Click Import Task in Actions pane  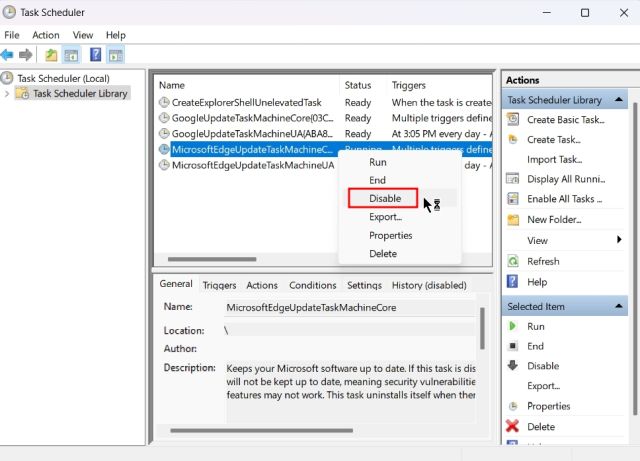pos(554,159)
